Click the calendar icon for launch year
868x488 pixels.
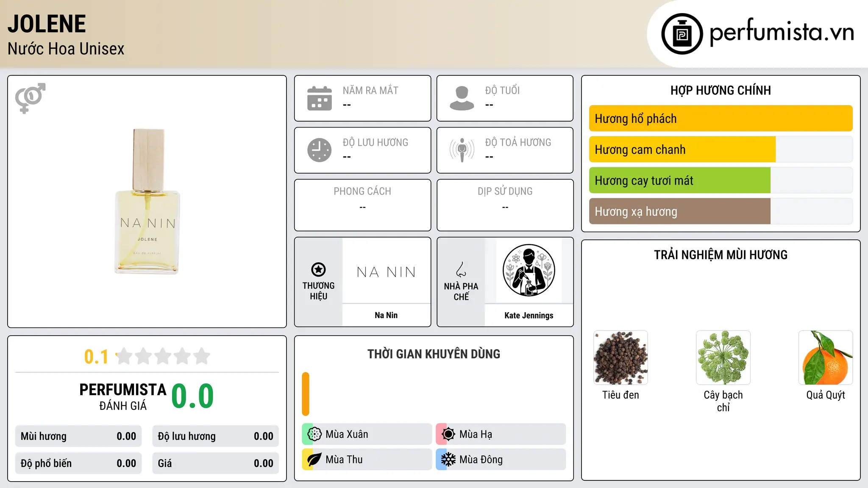click(x=320, y=98)
